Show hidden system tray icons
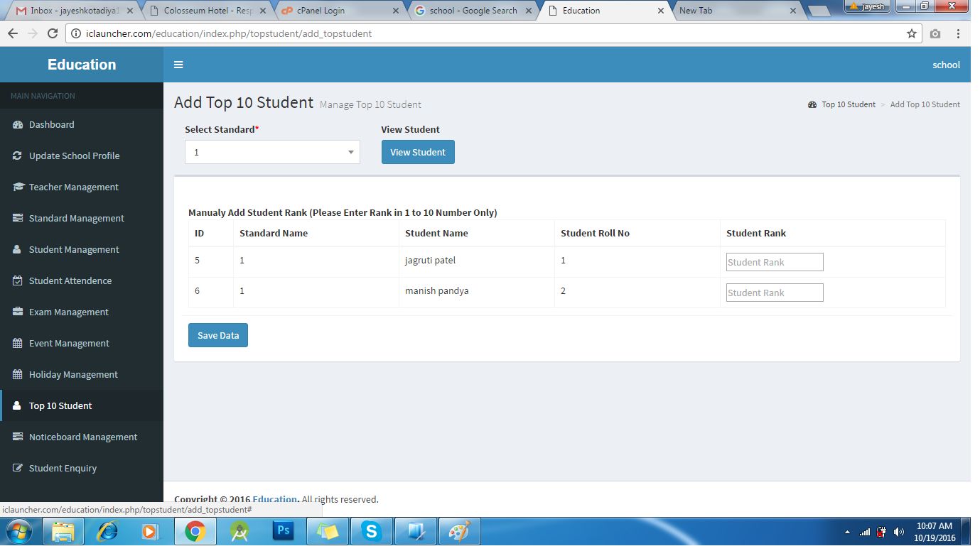 [x=846, y=532]
